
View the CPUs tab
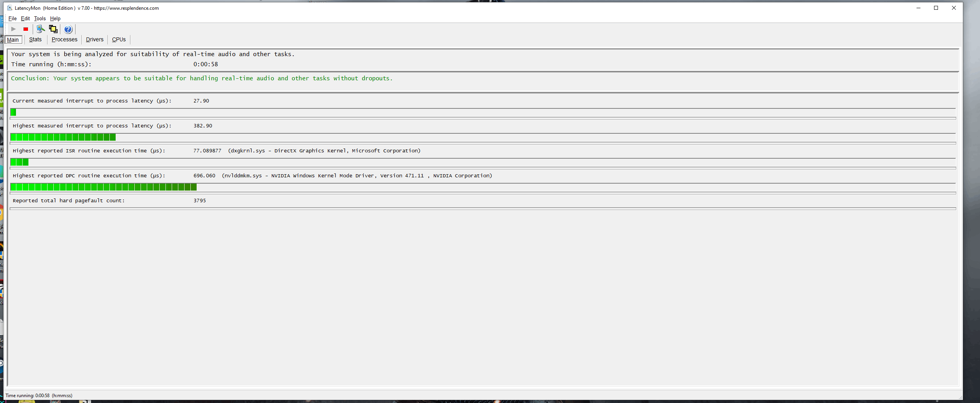[x=119, y=39]
